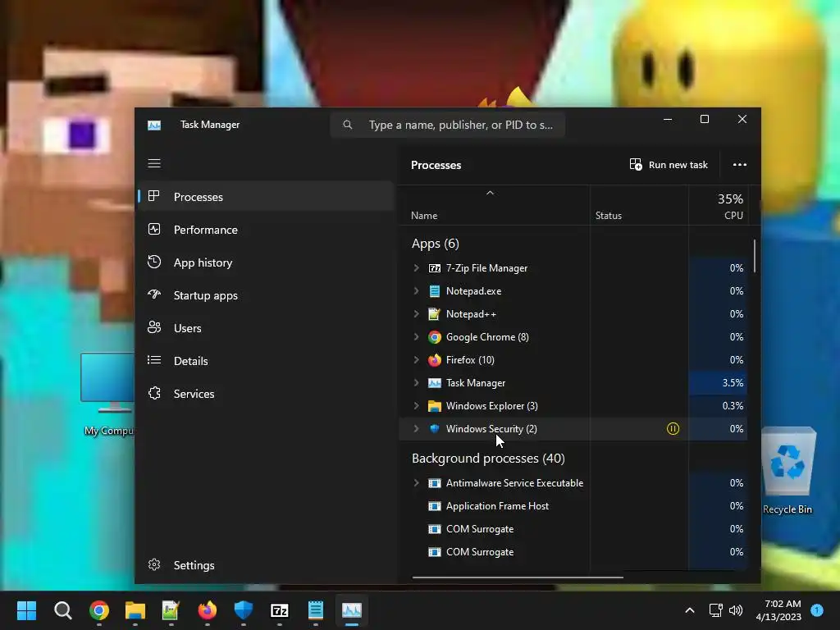Image resolution: width=840 pixels, height=630 pixels.
Task: Open Chrome from the taskbar
Action: (x=99, y=610)
